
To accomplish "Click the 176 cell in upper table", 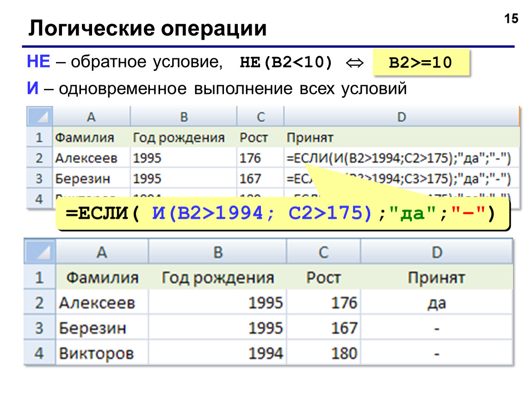I will pos(260,158).
